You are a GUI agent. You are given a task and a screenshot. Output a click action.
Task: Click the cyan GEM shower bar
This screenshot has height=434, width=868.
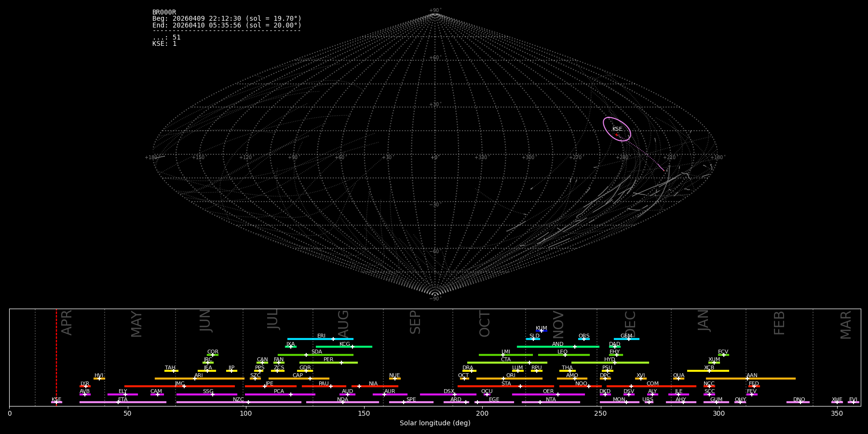pos(626,339)
